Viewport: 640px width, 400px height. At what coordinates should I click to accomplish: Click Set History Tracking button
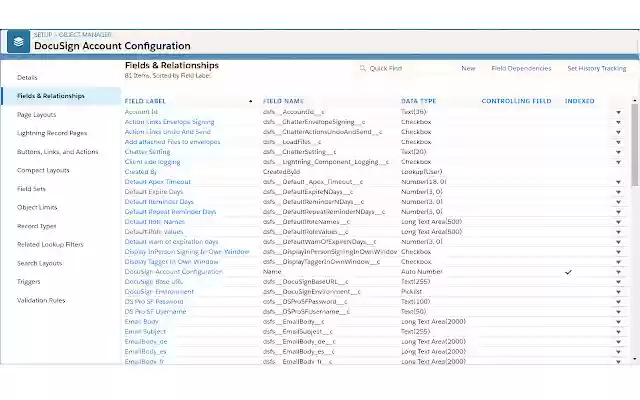[x=596, y=69]
